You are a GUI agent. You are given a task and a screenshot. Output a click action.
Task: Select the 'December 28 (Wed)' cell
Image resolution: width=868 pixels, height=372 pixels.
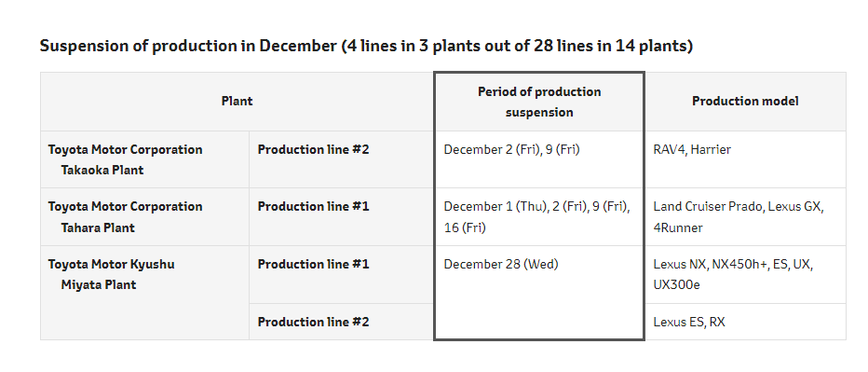(x=539, y=293)
